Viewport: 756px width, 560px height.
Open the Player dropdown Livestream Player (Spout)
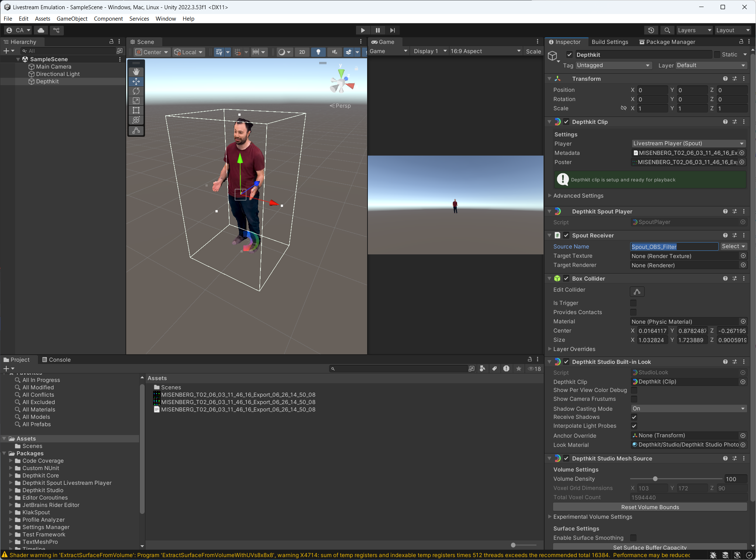click(688, 143)
